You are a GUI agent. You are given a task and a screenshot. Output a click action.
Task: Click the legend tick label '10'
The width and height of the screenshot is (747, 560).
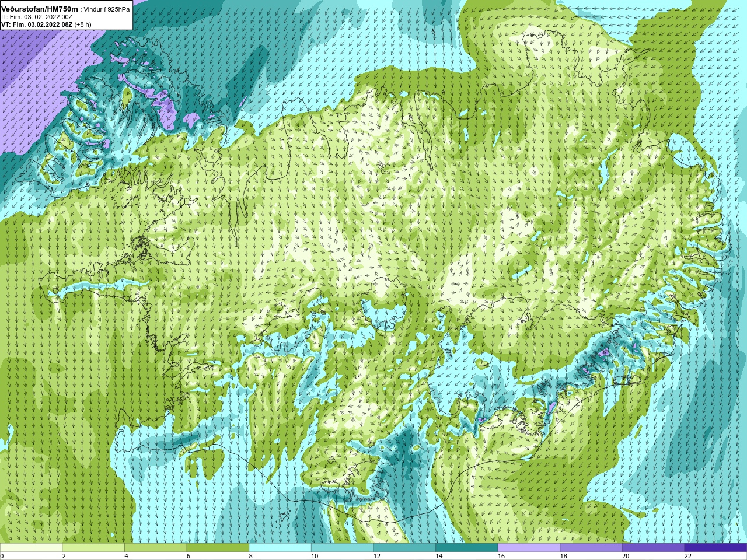coord(315,556)
